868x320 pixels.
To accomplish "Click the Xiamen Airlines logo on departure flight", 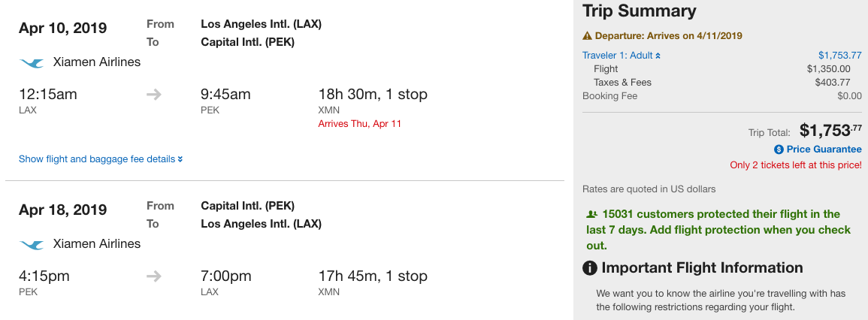I will coord(32,62).
